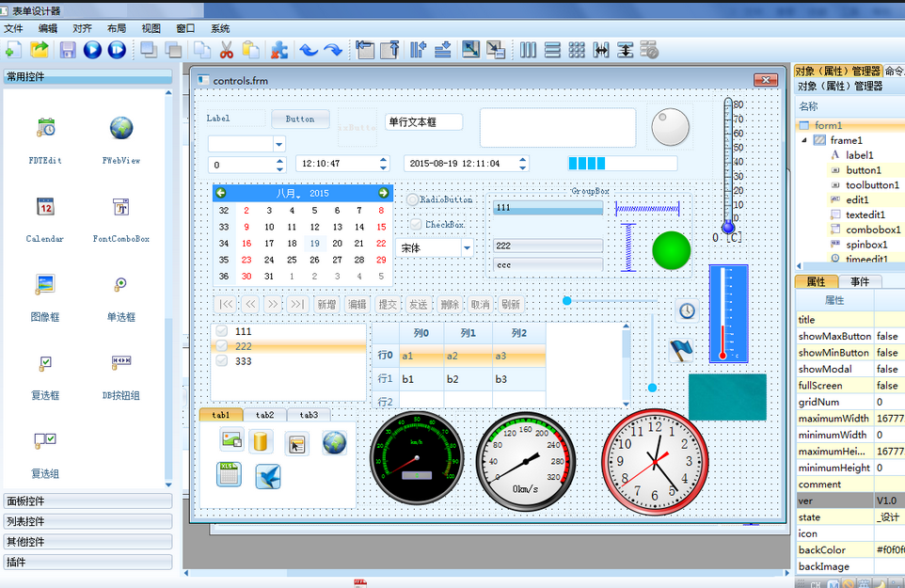The height and width of the screenshot is (588, 905).
Task: Click the Button control on the form
Action: coord(300,119)
